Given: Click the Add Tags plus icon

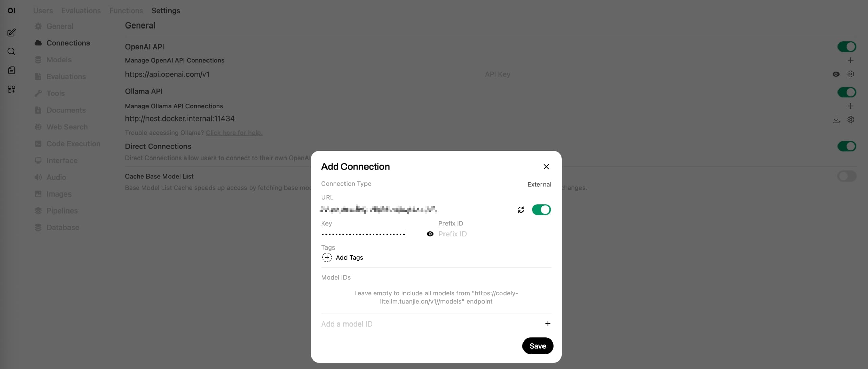Looking at the screenshot, I should coord(327,257).
